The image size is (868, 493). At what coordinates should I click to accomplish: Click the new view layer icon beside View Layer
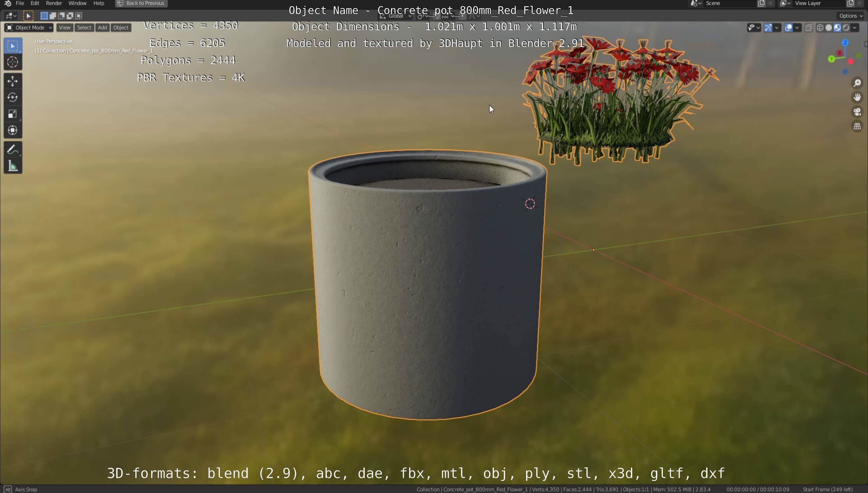pyautogui.click(x=850, y=3)
